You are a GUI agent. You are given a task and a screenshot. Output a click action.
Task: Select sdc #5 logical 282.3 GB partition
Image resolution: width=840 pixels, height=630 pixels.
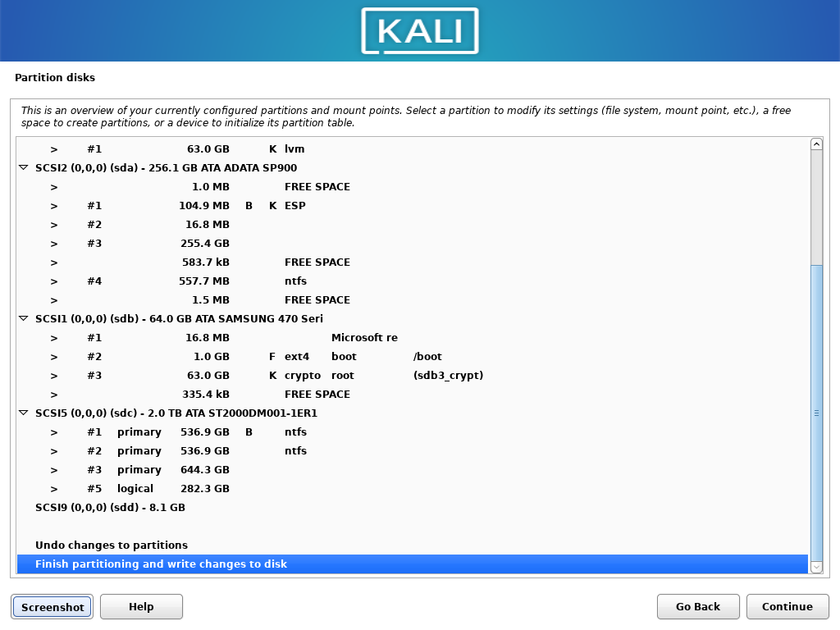pyautogui.click(x=413, y=489)
